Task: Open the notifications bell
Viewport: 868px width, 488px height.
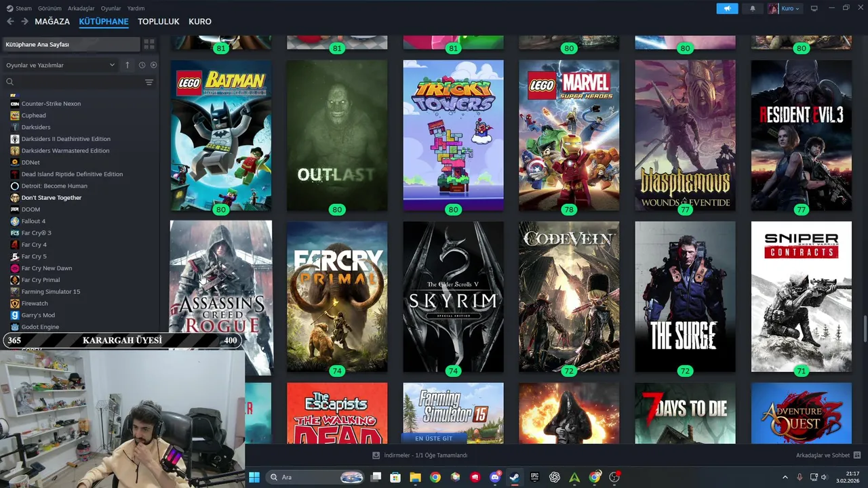Action: (x=752, y=8)
